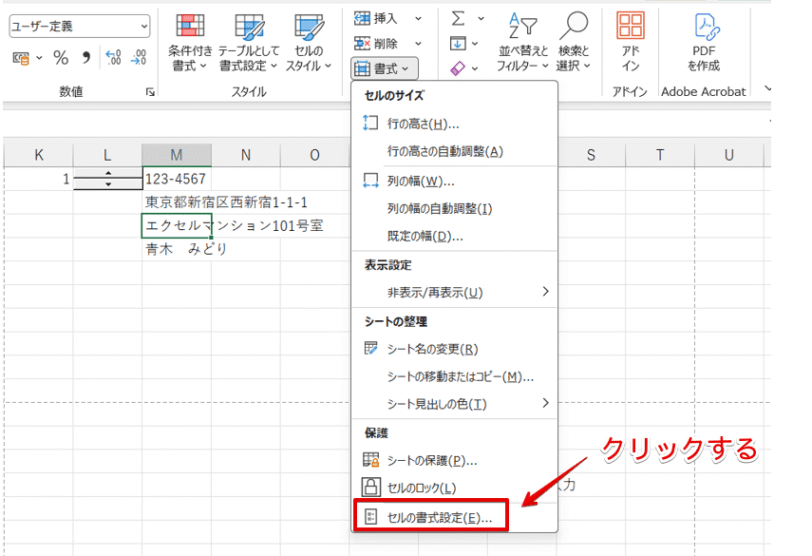Select column O header
The height and width of the screenshot is (556, 812).
(x=315, y=155)
